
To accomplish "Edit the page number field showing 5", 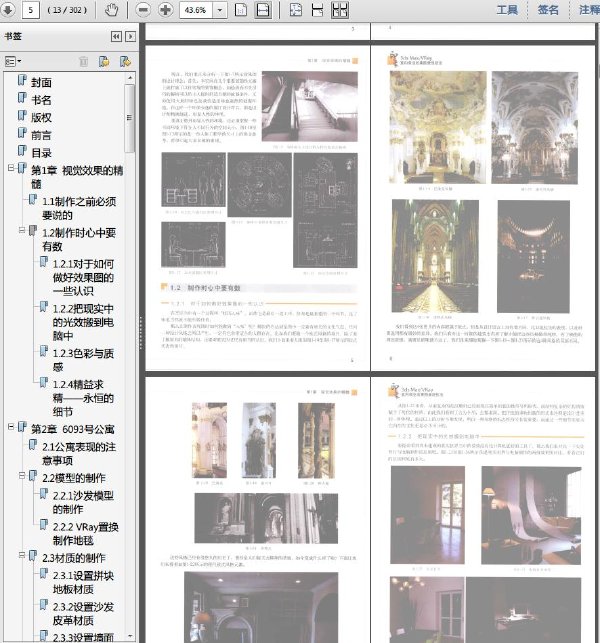I will (30, 10).
